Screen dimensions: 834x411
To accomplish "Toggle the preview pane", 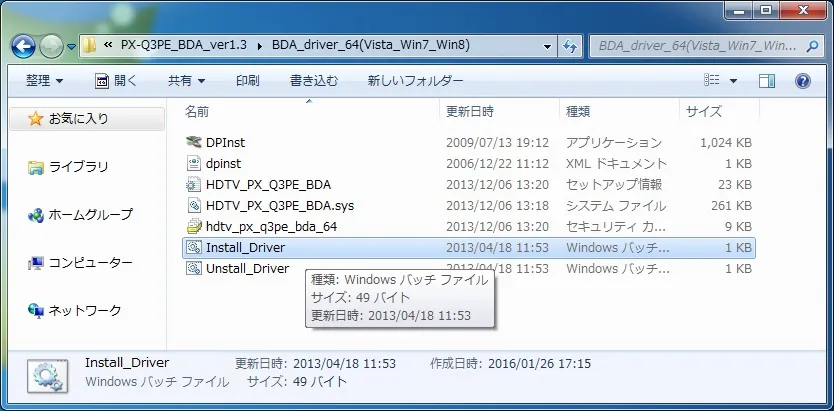I will 766,81.
